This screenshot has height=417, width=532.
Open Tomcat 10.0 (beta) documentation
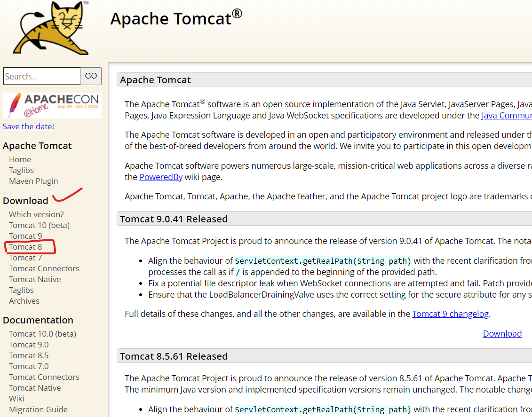tap(43, 334)
